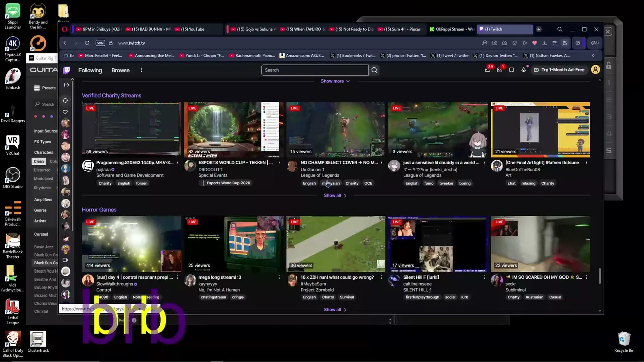644x362 pixels.
Task: Click 'Try 1-Month Ad-Free' button
Action: [559, 70]
